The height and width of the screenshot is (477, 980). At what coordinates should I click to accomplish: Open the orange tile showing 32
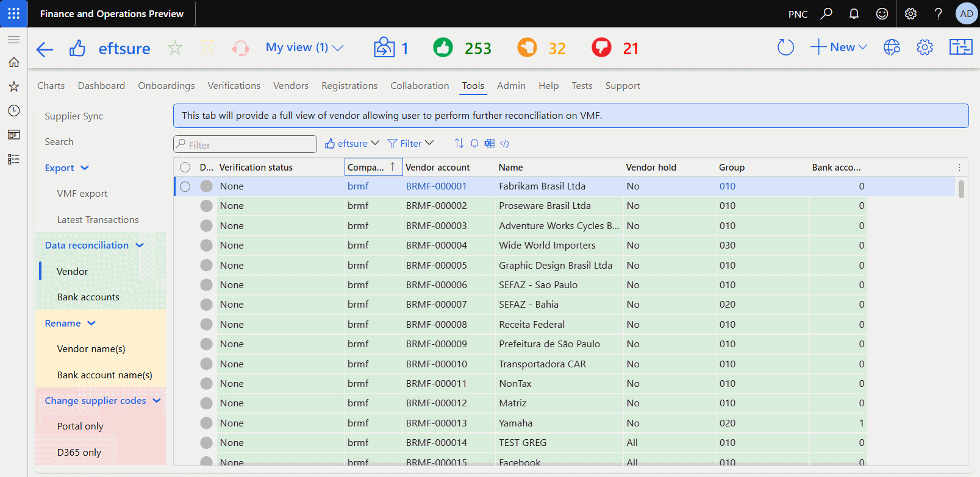pyautogui.click(x=541, y=48)
